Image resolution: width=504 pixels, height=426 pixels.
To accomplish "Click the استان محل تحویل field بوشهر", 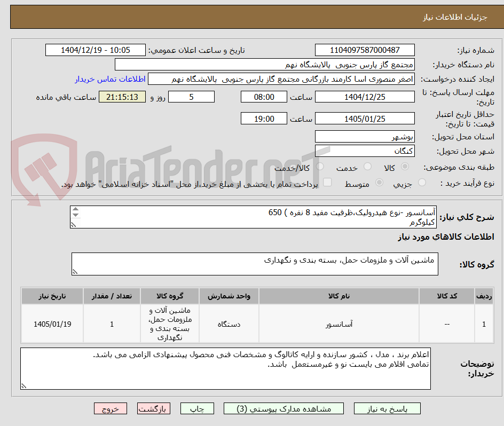I will pyautogui.click(x=365, y=137).
